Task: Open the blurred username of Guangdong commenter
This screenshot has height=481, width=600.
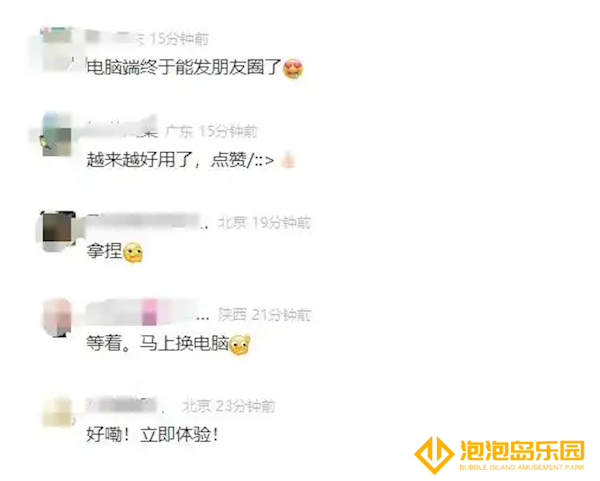Action: (x=122, y=129)
